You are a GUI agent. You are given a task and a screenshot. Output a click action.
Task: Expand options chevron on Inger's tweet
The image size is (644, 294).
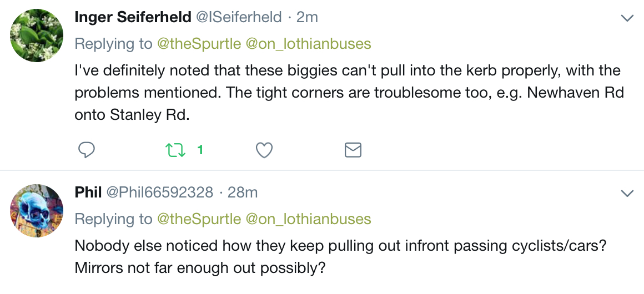[627, 18]
